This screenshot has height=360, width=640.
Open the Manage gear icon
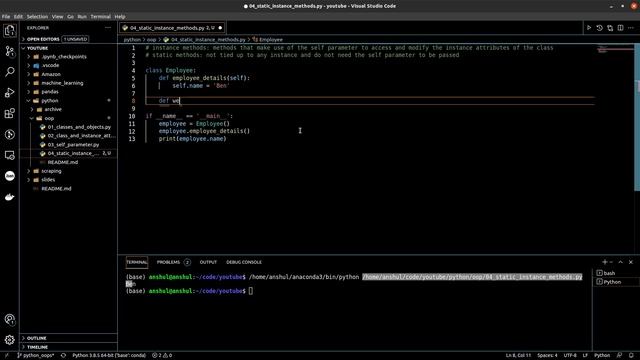[10, 340]
